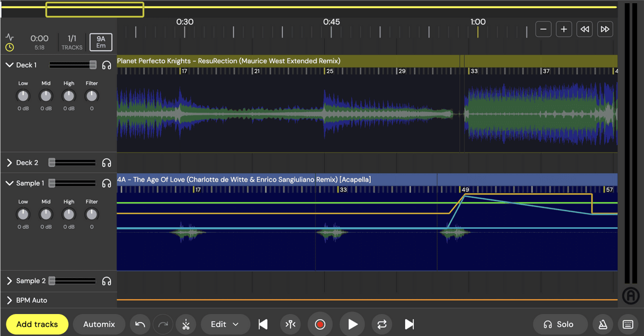Click the Deck 1 volume slider handle
The width and height of the screenshot is (644, 336).
tap(93, 65)
